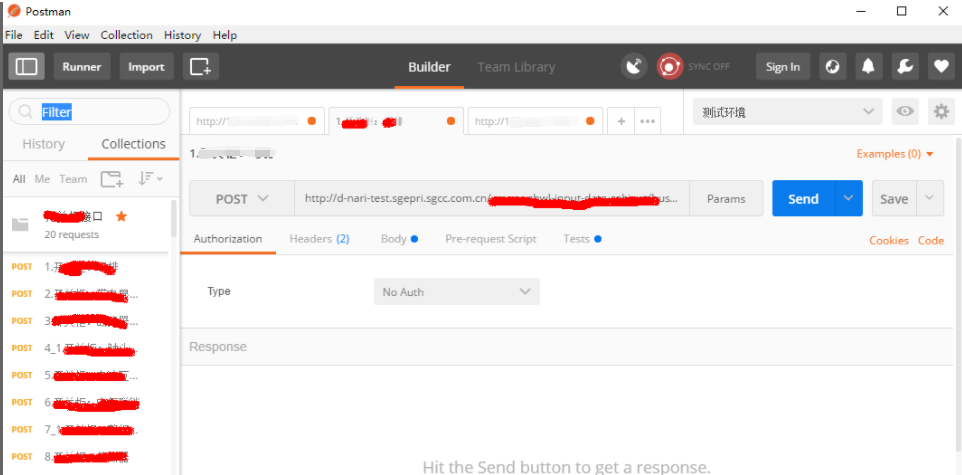
Task: Open the collection sort order dropdown
Action: coord(150,179)
